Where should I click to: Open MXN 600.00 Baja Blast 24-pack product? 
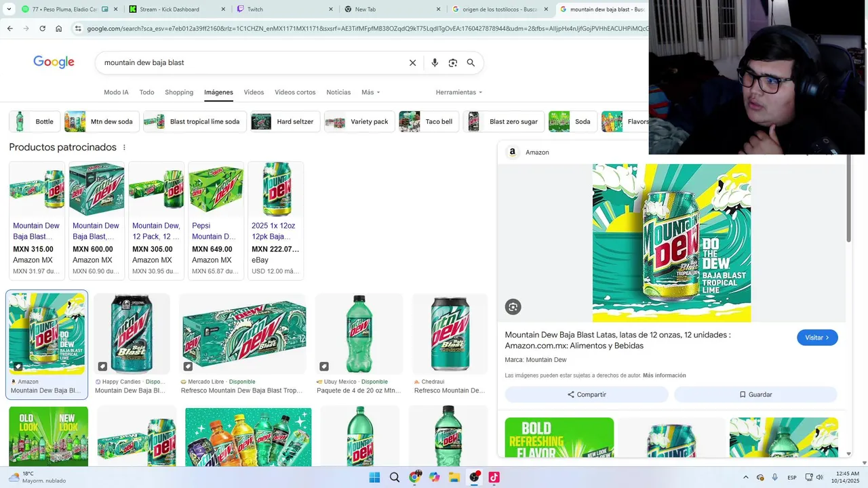click(96, 220)
